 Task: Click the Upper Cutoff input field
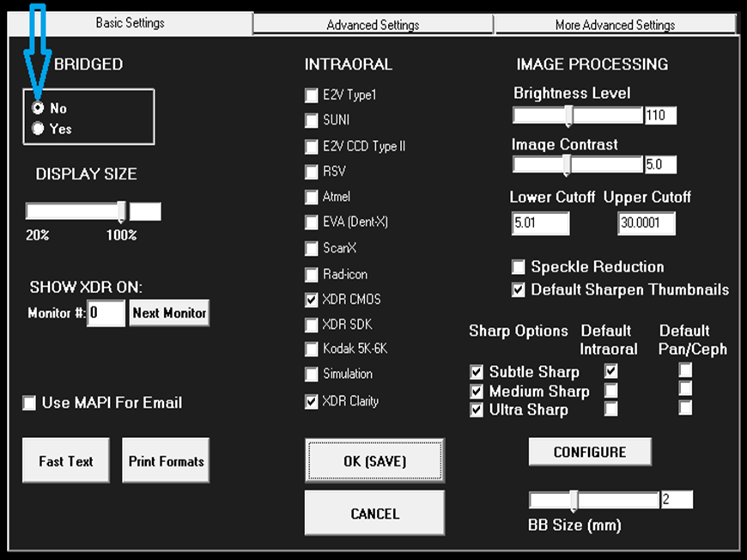tap(647, 223)
